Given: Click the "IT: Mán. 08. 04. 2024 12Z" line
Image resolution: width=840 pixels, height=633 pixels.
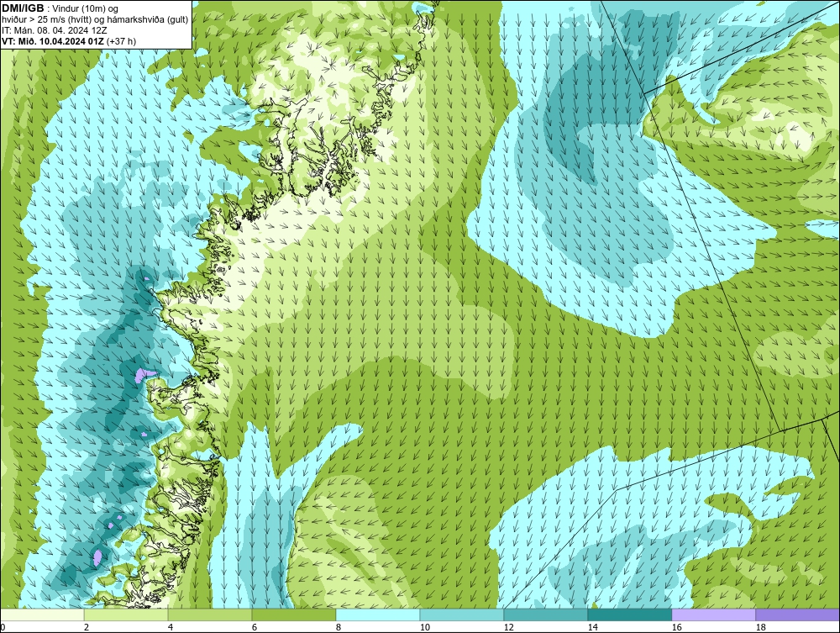Looking at the screenshot, I should [x=55, y=30].
